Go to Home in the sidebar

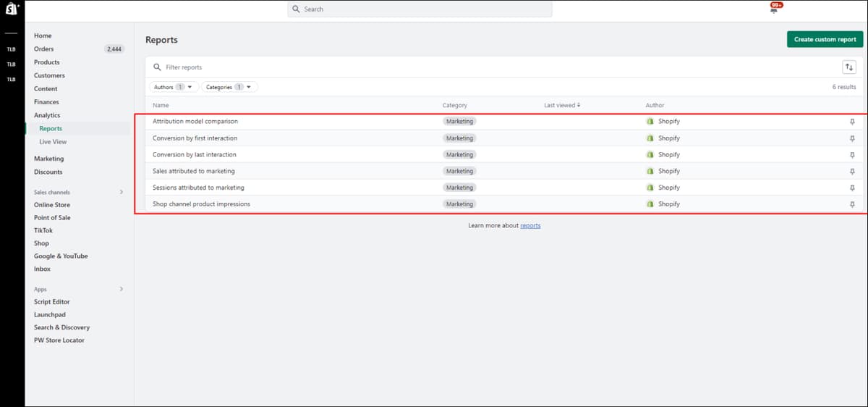[x=43, y=35]
